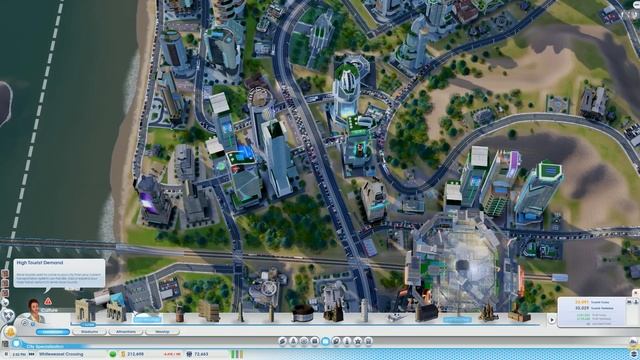Select the leaning white tower landmark thumbnail
Image resolution: width=640 pixels, height=360 pixels.
(x=364, y=310)
